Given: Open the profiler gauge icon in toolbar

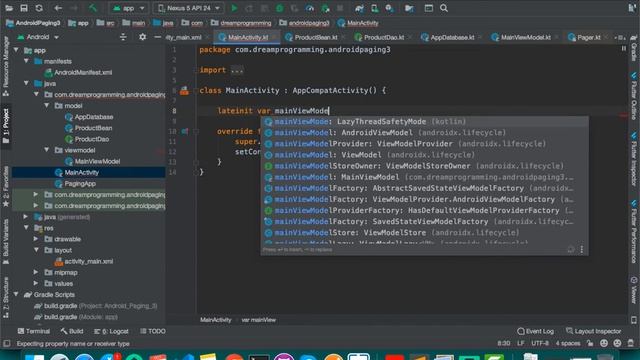Looking at the screenshot, I should 310,8.
